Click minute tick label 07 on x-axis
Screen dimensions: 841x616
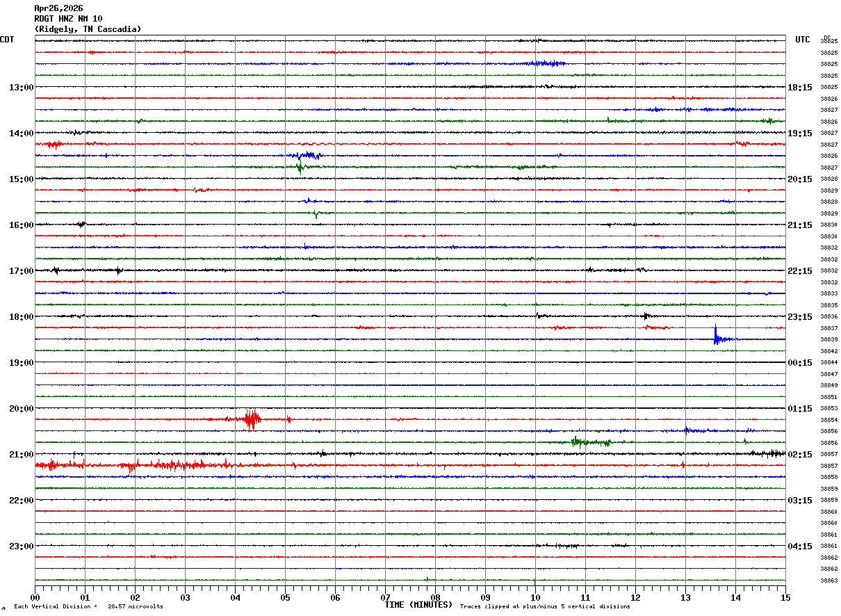[x=385, y=598]
